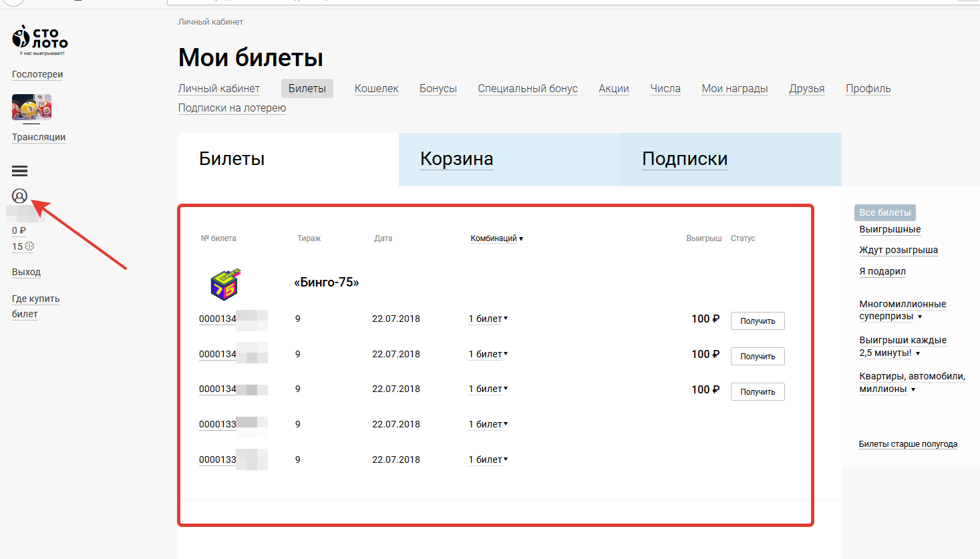
Task: Select the Все билеты filter
Action: point(885,212)
